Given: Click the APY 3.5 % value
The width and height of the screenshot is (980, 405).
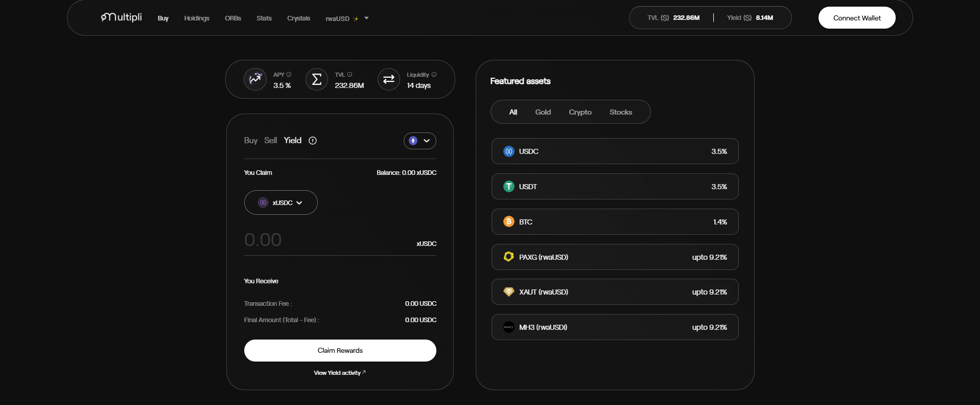Looking at the screenshot, I should point(282,85).
